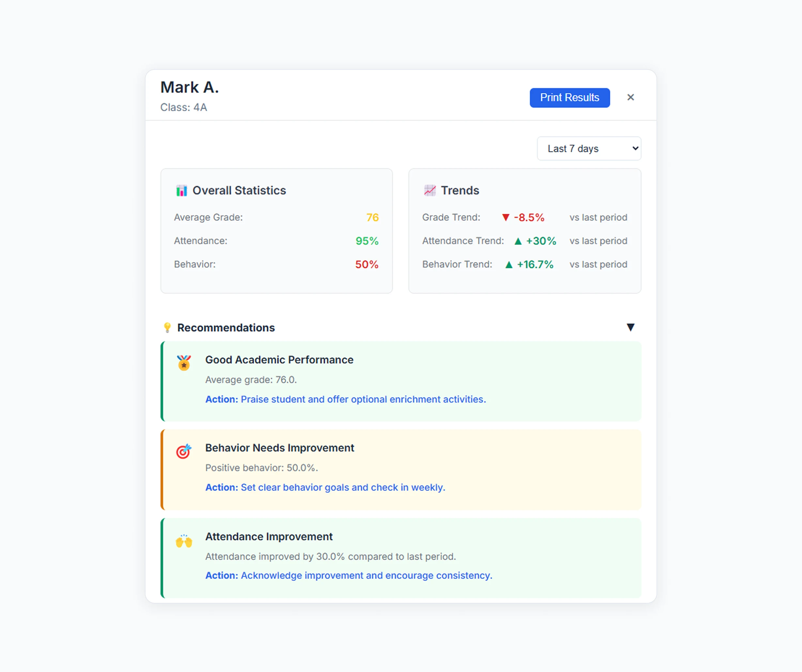Click the green up arrow attendance trend
Screen dimensions: 802x672
pyautogui.click(x=518, y=241)
